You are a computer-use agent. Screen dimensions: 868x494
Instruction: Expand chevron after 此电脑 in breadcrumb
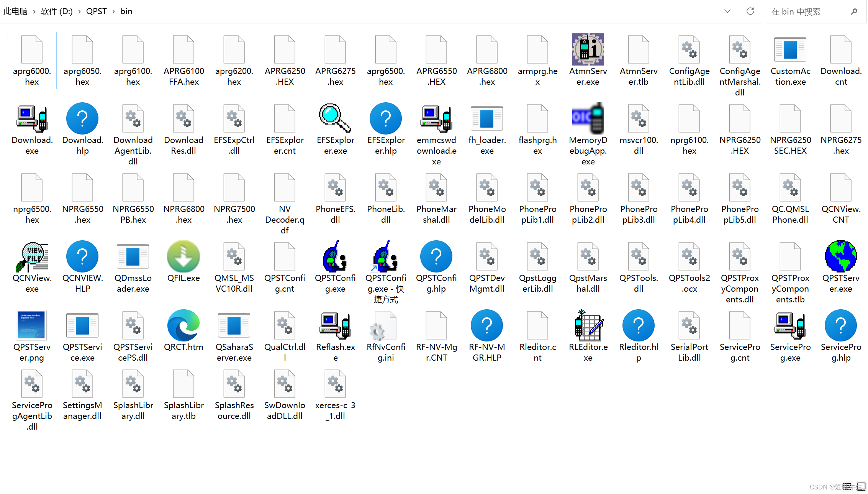coord(34,11)
